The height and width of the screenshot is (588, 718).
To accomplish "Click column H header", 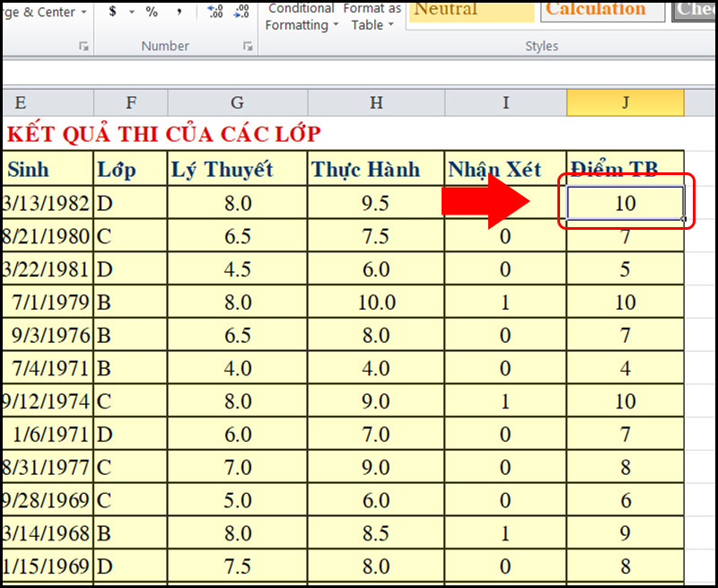I will click(375, 103).
